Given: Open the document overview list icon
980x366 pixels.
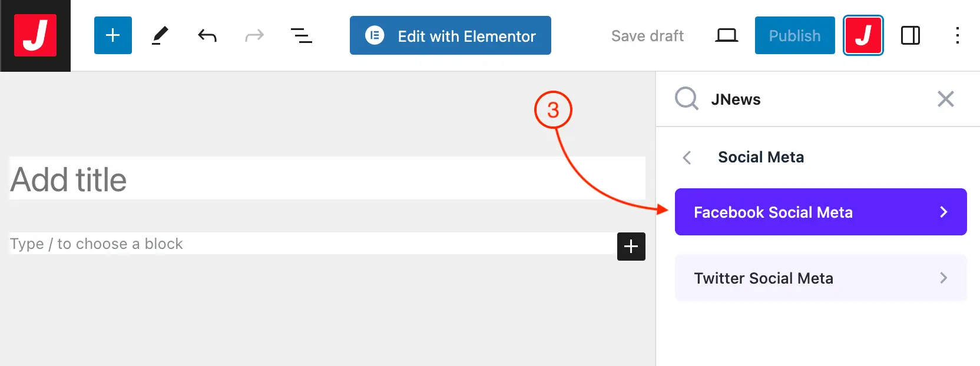Looking at the screenshot, I should [x=302, y=36].
